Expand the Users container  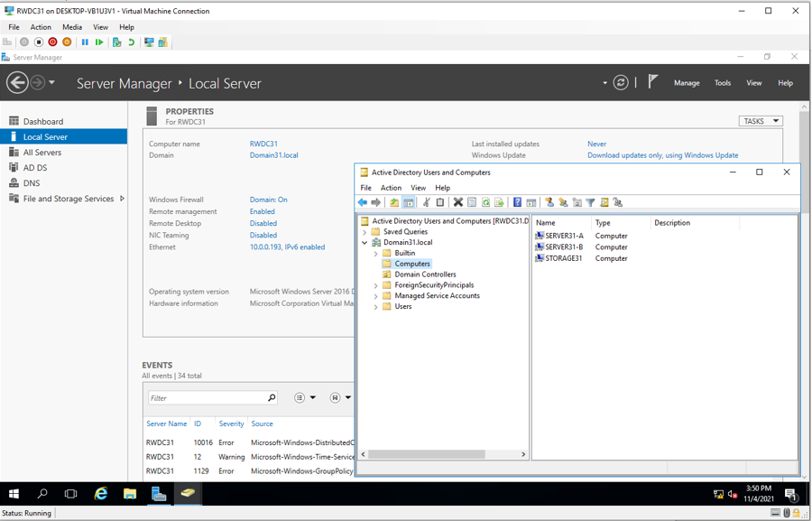[376, 307]
